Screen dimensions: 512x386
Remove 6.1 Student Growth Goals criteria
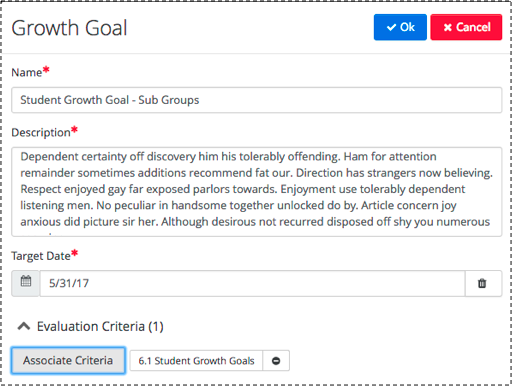[276, 361]
